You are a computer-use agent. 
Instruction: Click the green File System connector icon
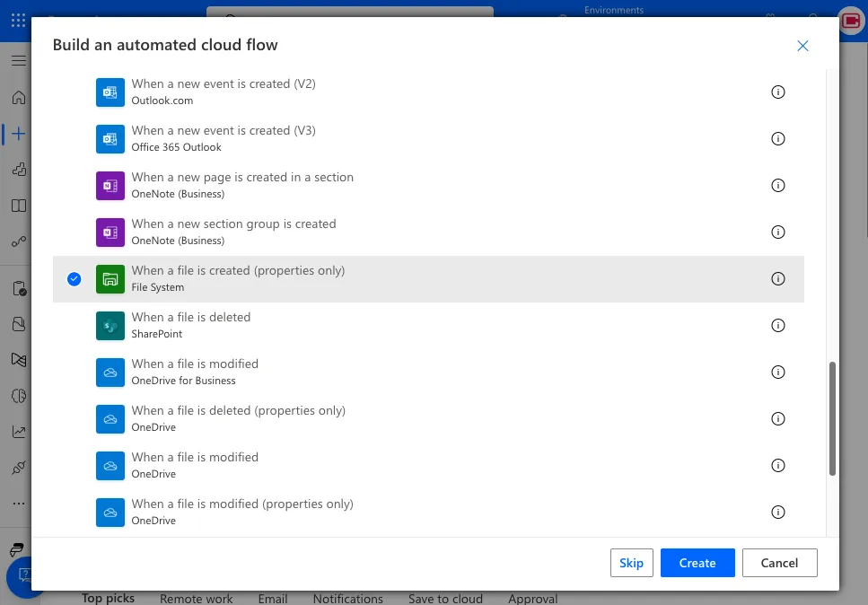click(x=110, y=279)
